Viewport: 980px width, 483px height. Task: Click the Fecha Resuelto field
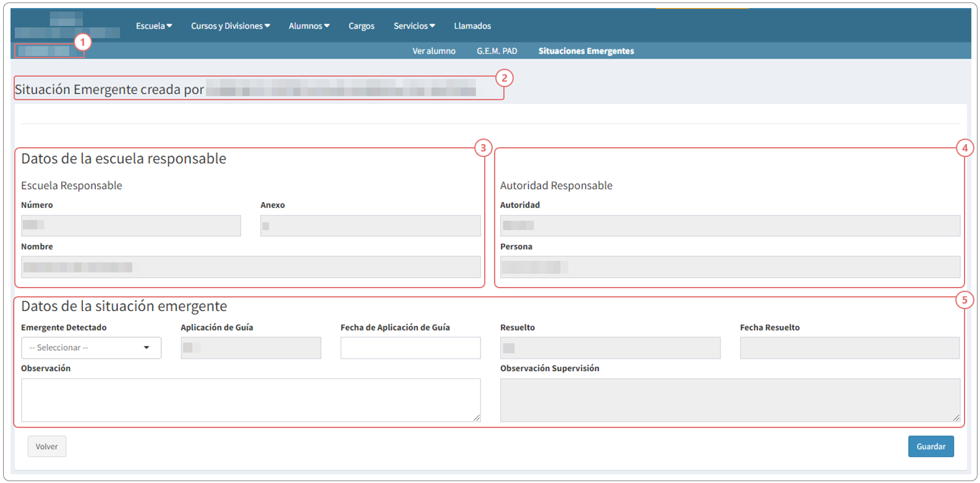pyautogui.click(x=850, y=348)
